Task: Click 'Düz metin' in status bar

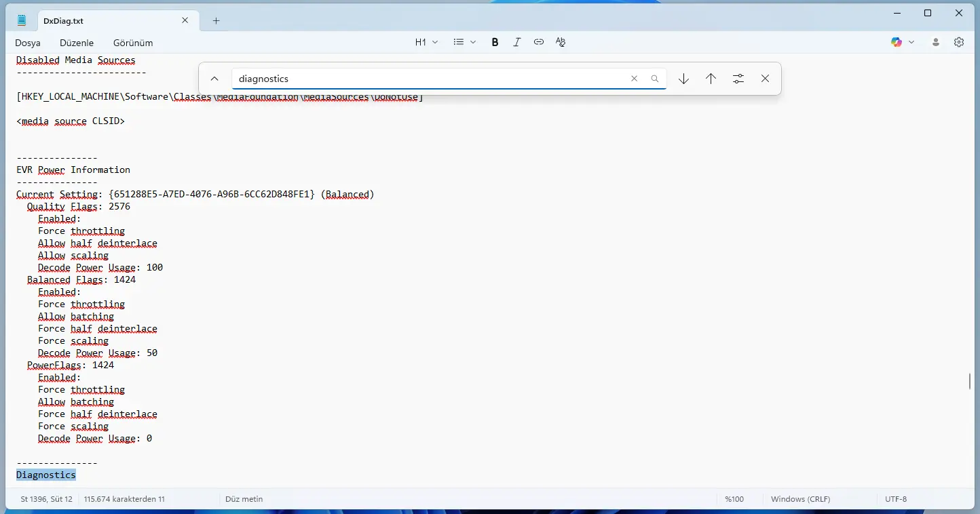Action: tap(244, 499)
